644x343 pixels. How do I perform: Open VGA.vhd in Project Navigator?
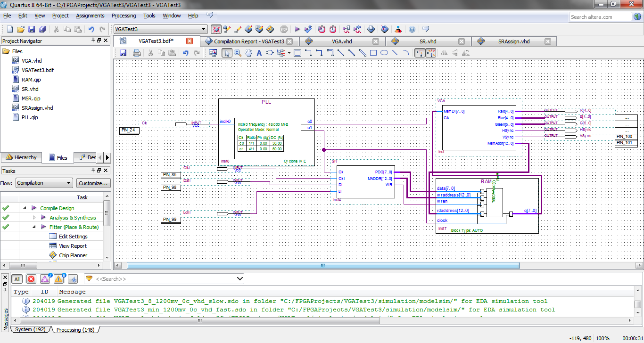pyautogui.click(x=32, y=61)
